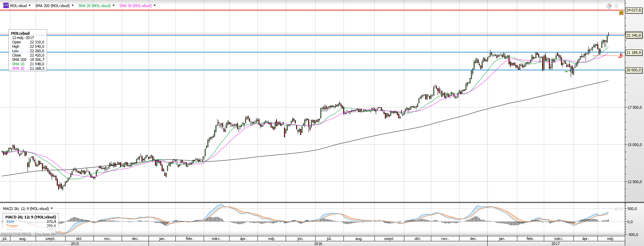Click the maximize icon in MACD panel

pos(616,209)
